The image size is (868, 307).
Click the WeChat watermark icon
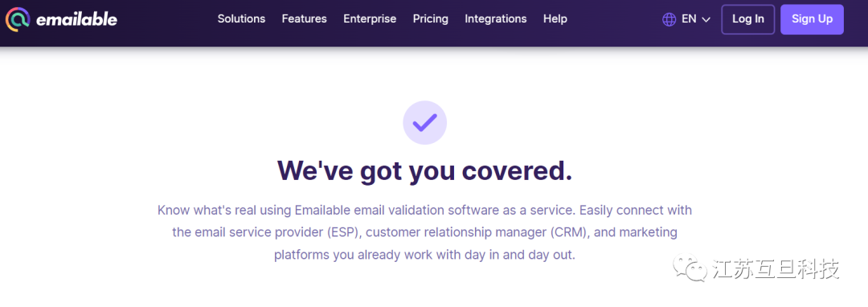click(690, 269)
